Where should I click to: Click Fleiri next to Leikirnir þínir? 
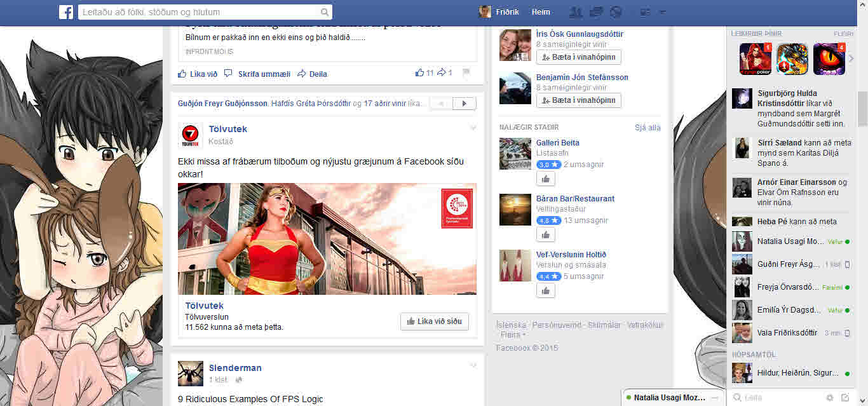(x=844, y=34)
